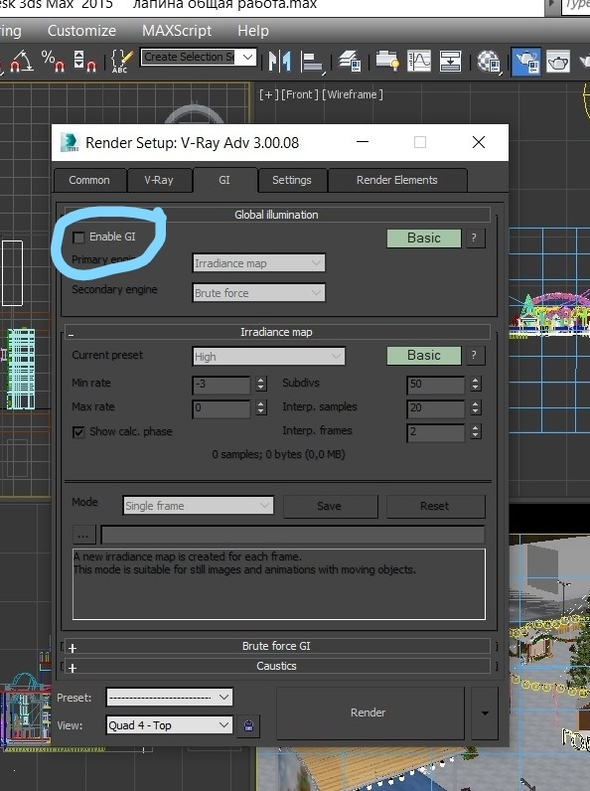Toggle the Percent Snap tool

[x=53, y=62]
